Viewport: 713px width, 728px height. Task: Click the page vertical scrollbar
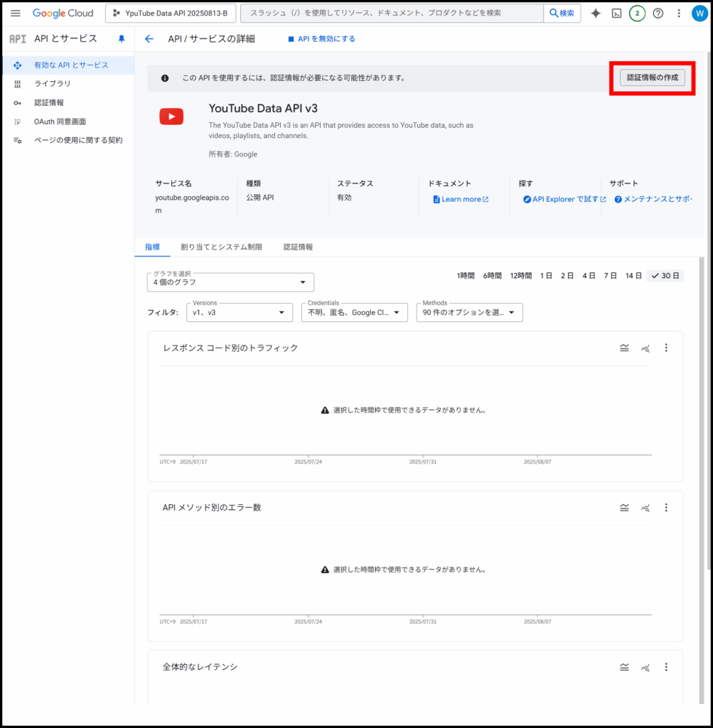coord(708,311)
